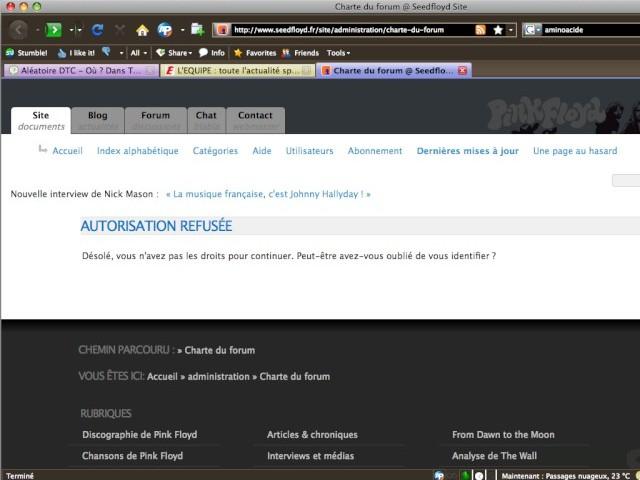The image size is (640, 480).
Task: Open the Blog tab on the site
Action: coord(97,120)
